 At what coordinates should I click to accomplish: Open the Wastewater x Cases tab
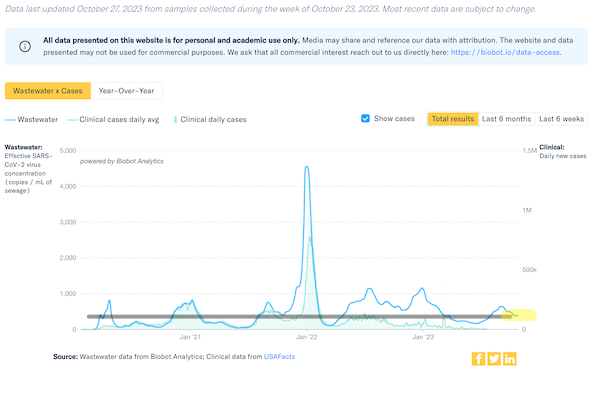(47, 91)
